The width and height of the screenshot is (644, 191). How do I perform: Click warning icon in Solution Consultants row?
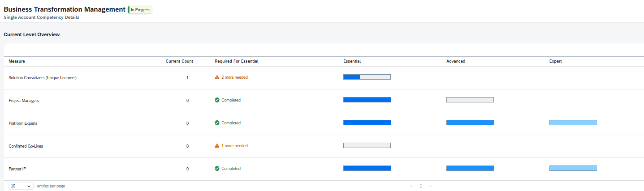click(217, 77)
